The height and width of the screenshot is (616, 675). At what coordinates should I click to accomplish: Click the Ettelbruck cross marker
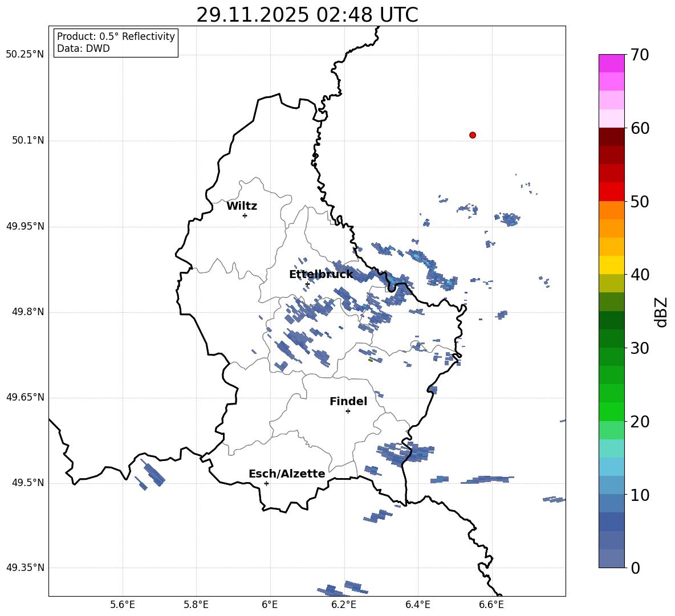[307, 284]
